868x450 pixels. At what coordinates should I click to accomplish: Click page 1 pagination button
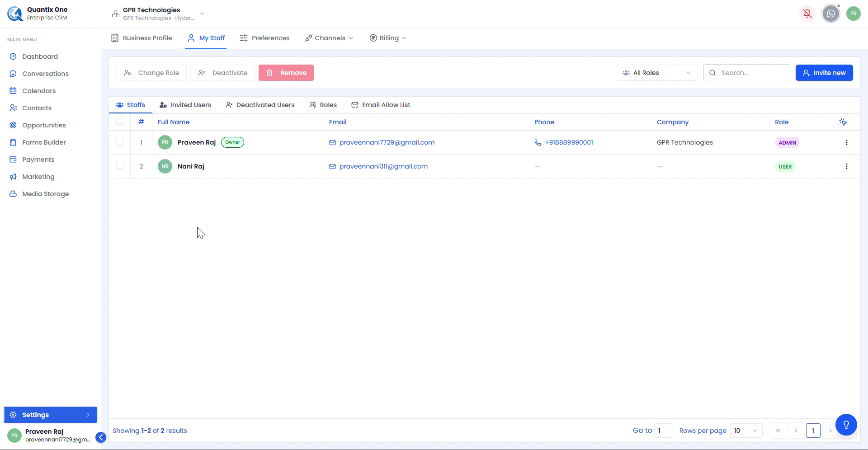pos(813,431)
